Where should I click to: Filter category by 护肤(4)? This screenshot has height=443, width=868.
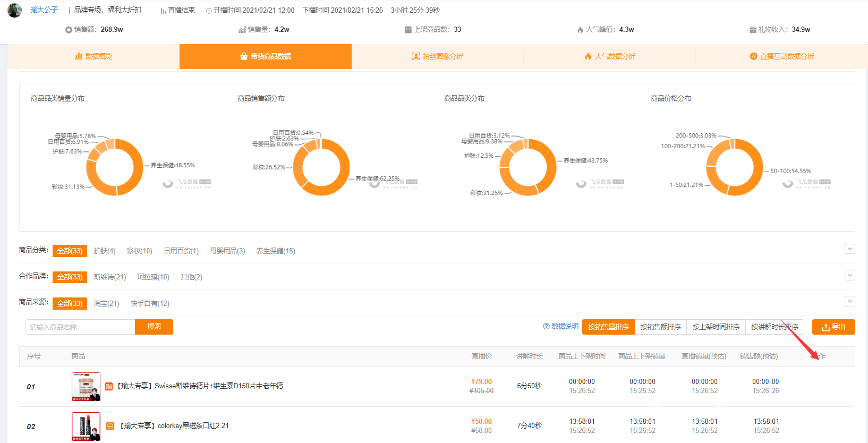(x=105, y=251)
